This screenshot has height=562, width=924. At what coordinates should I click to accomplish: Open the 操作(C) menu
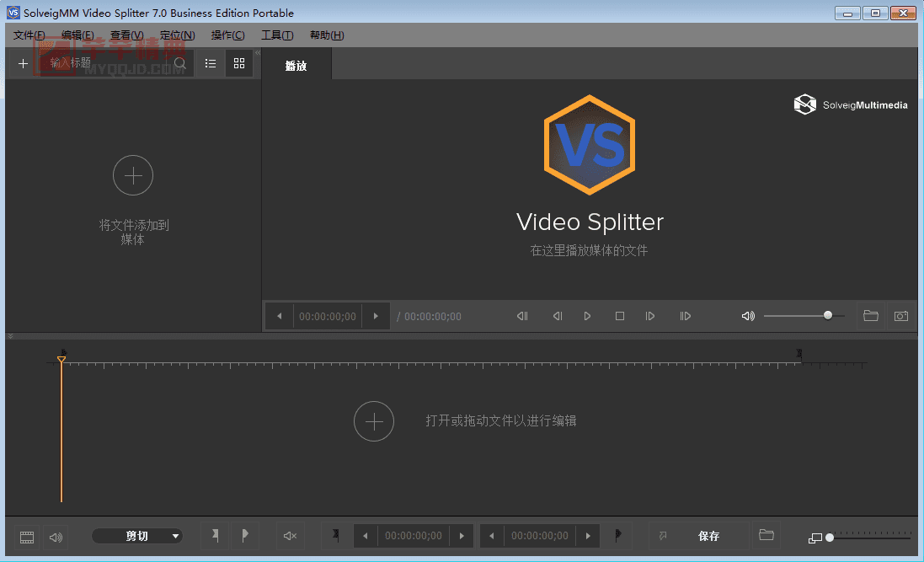pyautogui.click(x=227, y=35)
